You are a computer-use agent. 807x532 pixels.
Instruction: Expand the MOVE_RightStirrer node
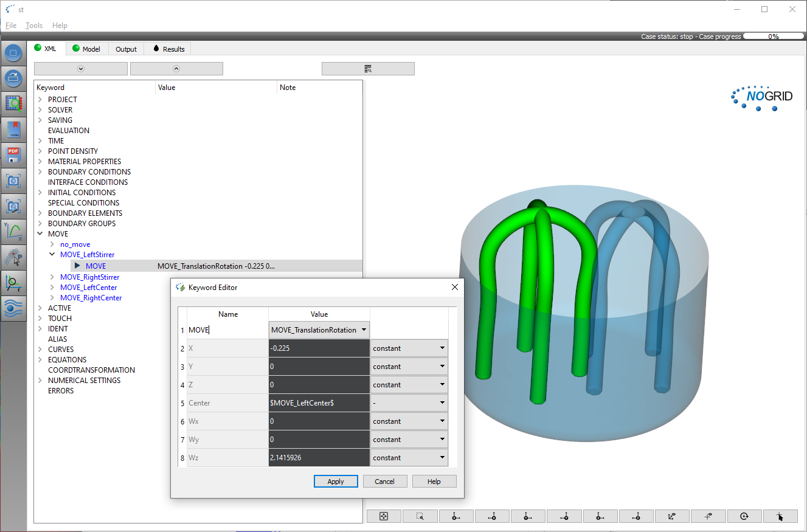click(x=53, y=277)
